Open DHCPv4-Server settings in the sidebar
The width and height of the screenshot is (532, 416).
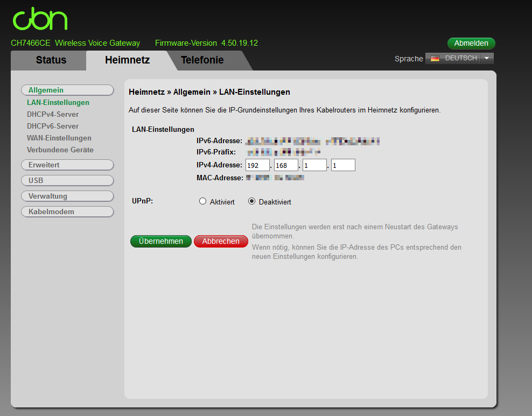pyautogui.click(x=52, y=114)
